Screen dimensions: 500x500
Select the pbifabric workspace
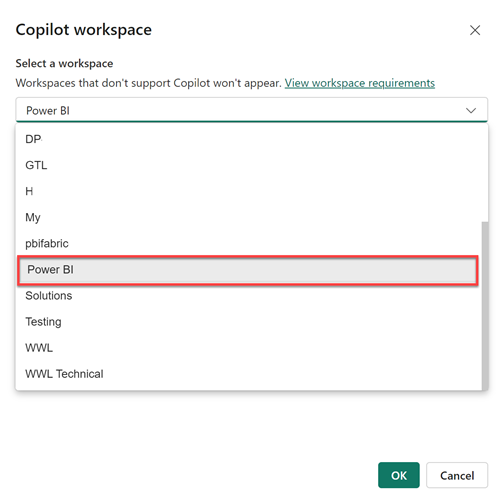pos(248,243)
